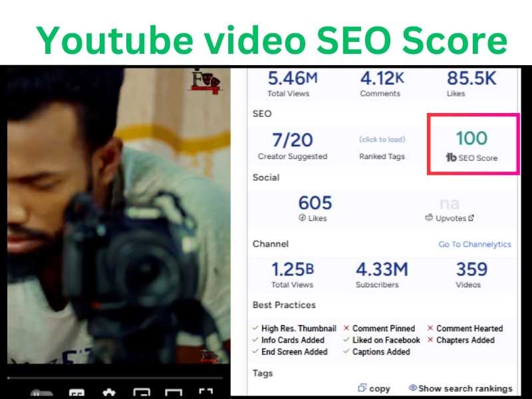532x399 pixels.
Task: Click the 'Best Practices' section heading
Action: (284, 305)
